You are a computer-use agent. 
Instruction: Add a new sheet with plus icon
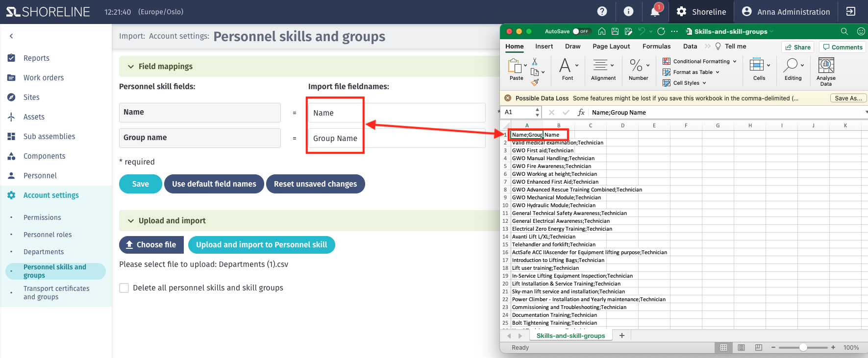[x=622, y=335]
